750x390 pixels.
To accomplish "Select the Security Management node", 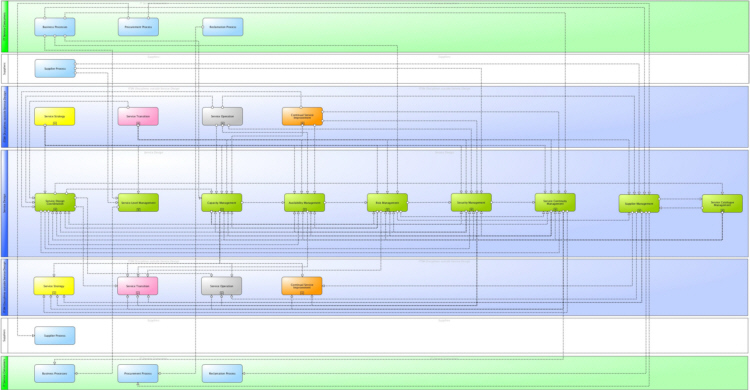I will click(x=471, y=202).
